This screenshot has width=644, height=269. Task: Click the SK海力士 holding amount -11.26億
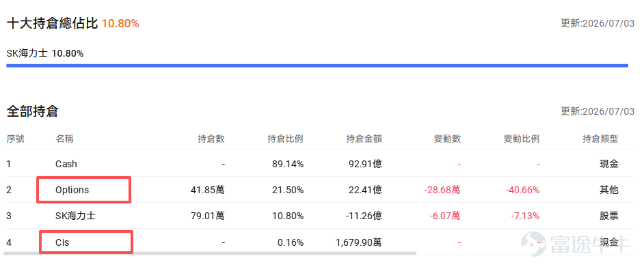(x=362, y=216)
